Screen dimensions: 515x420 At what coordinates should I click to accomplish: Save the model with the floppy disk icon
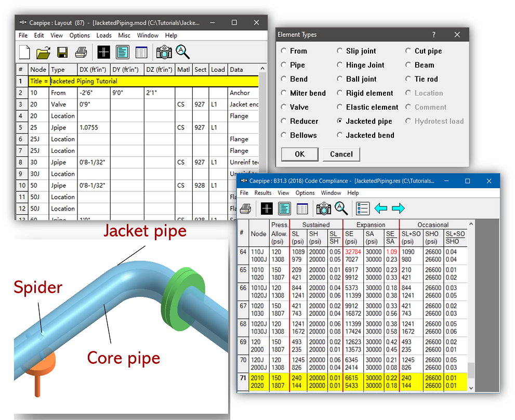click(x=62, y=52)
